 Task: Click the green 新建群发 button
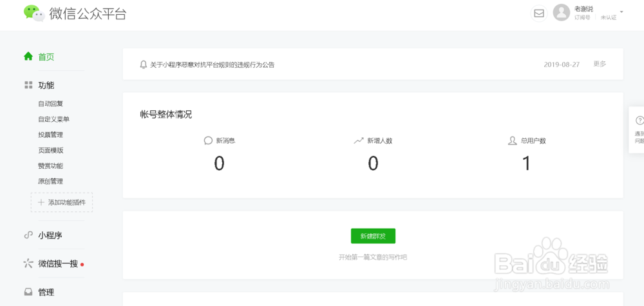point(373,236)
